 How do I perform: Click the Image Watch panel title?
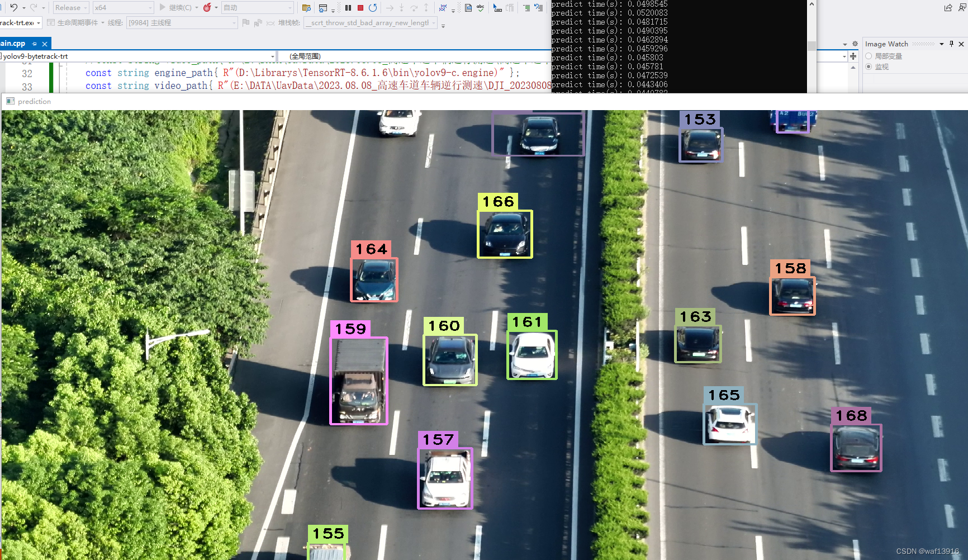click(x=886, y=44)
